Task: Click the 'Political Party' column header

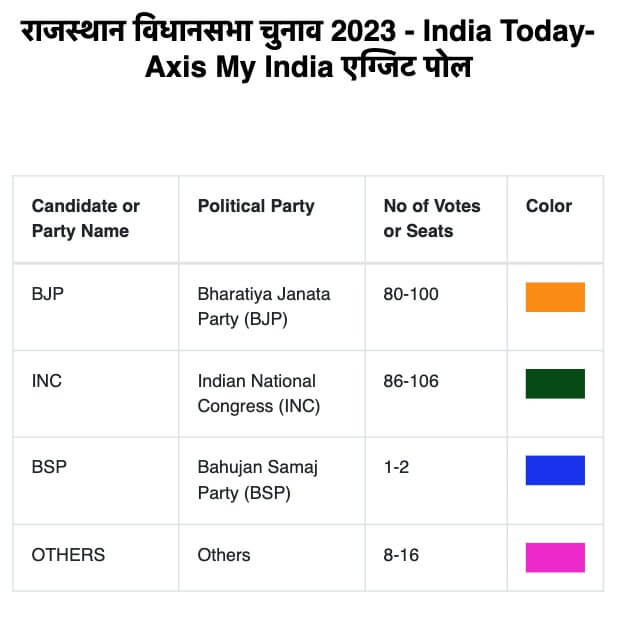Action: [256, 206]
